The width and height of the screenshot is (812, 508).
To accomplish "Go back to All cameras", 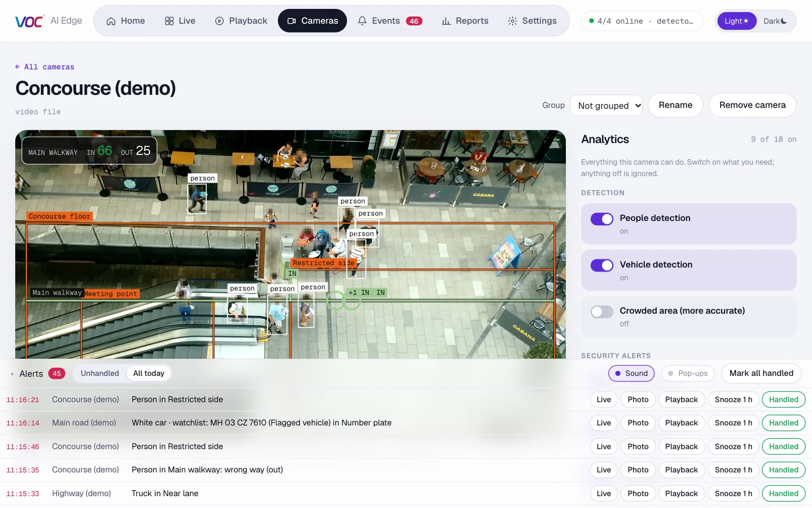I will click(45, 67).
